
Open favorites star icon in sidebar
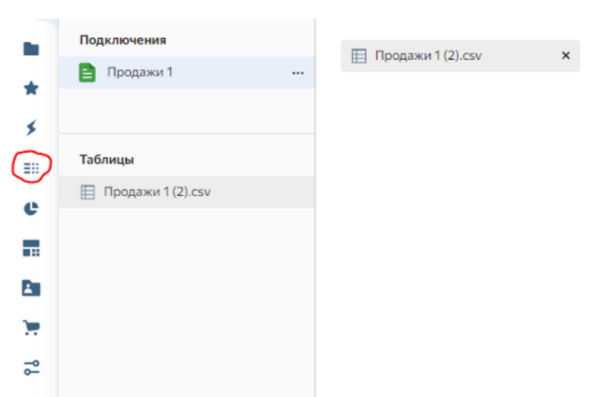(31, 88)
